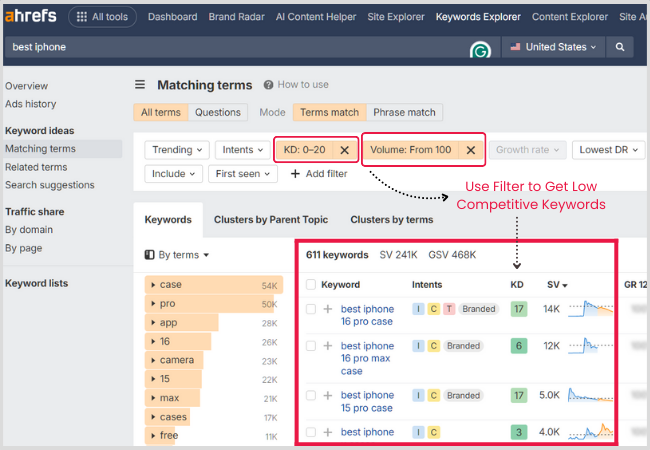Open Overview in the sidebar
Viewport: 650px width, 450px height.
point(27,86)
